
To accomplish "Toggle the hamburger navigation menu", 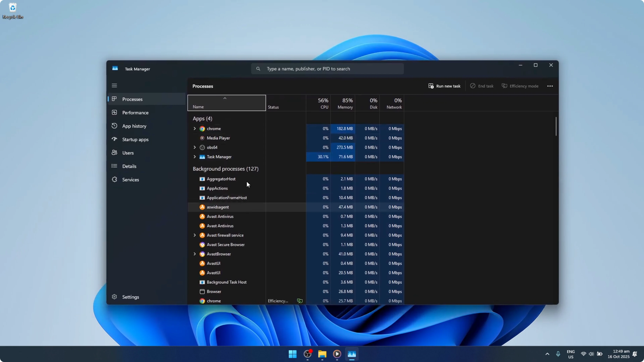I will coord(114,86).
